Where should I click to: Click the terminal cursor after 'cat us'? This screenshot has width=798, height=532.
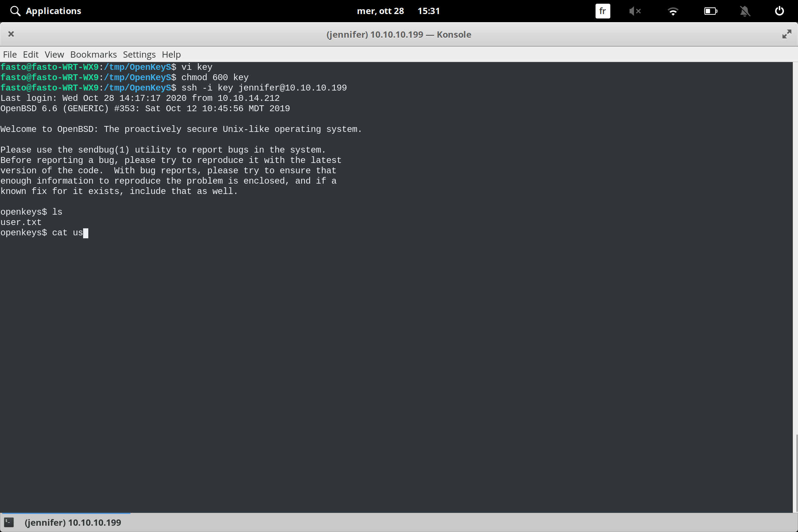point(86,233)
